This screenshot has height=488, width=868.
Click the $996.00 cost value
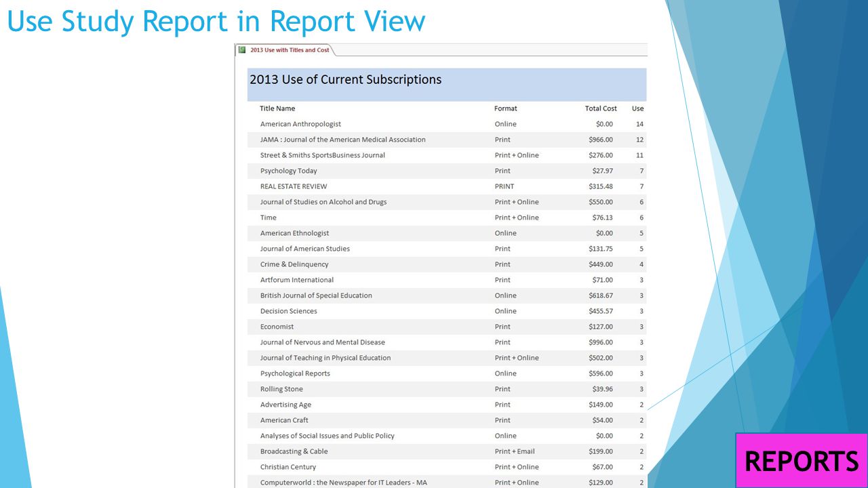601,342
